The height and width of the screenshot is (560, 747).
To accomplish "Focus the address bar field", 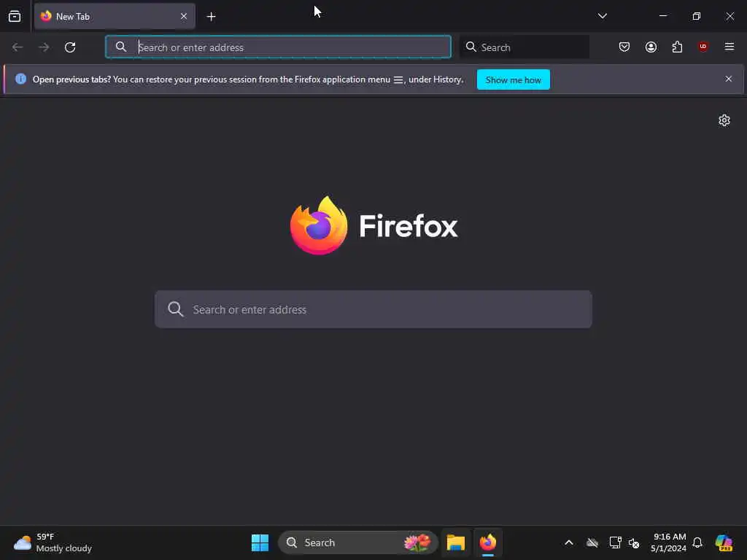I will (278, 47).
